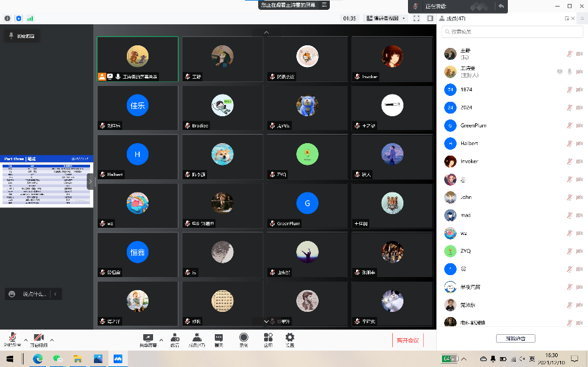
Task: Expand the screen share options arrow
Action: click(161, 339)
